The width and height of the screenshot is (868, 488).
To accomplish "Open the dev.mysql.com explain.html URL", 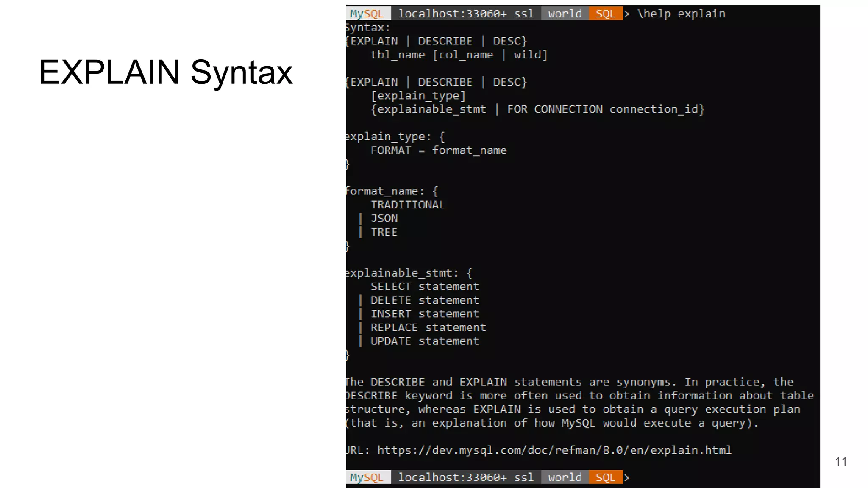I will pos(554,450).
